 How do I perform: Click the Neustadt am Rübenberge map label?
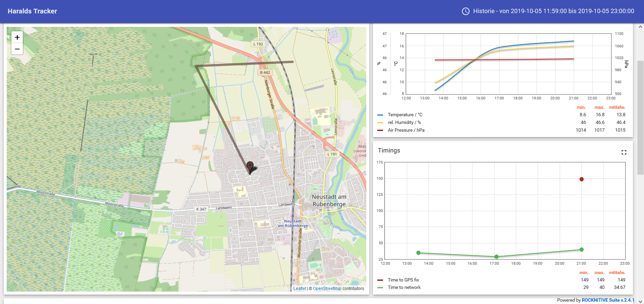pyautogui.click(x=329, y=201)
